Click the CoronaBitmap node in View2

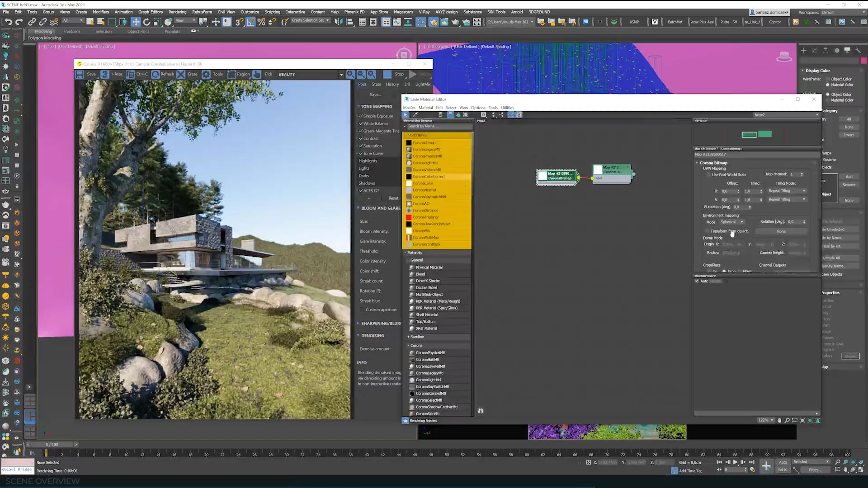click(x=557, y=176)
